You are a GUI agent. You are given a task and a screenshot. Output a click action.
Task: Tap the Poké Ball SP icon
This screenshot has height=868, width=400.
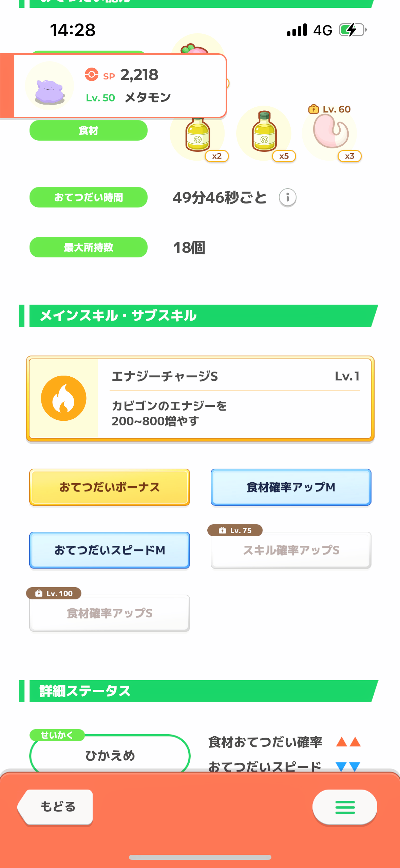point(92,74)
